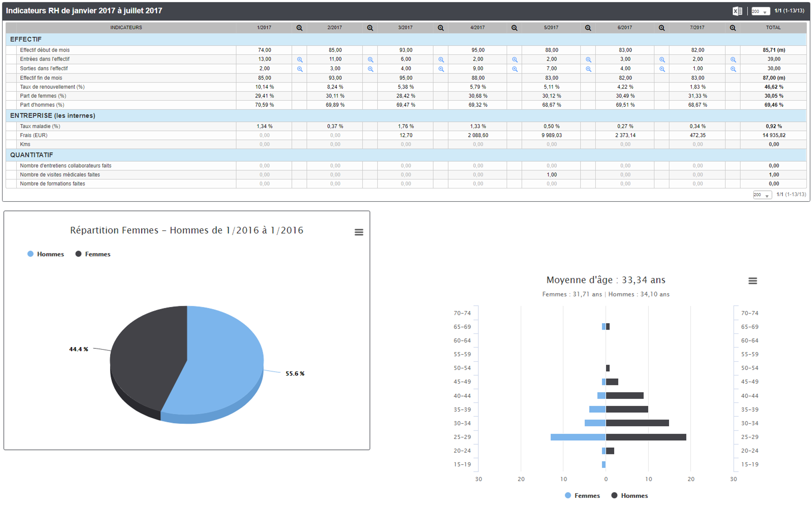Viewport: 812px width, 510px height.
Task: Open the pie chart hamburger menu
Action: click(x=358, y=232)
